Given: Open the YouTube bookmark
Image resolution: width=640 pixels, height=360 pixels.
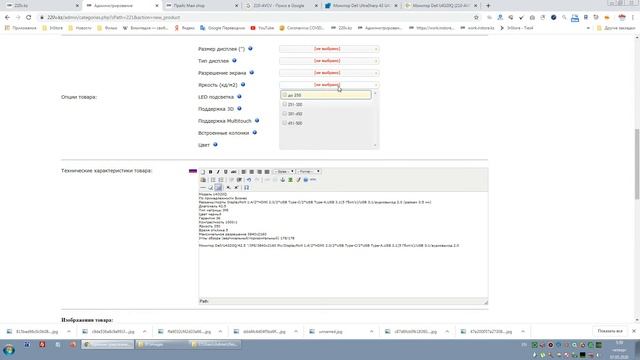Looking at the screenshot, I should click(x=262, y=28).
